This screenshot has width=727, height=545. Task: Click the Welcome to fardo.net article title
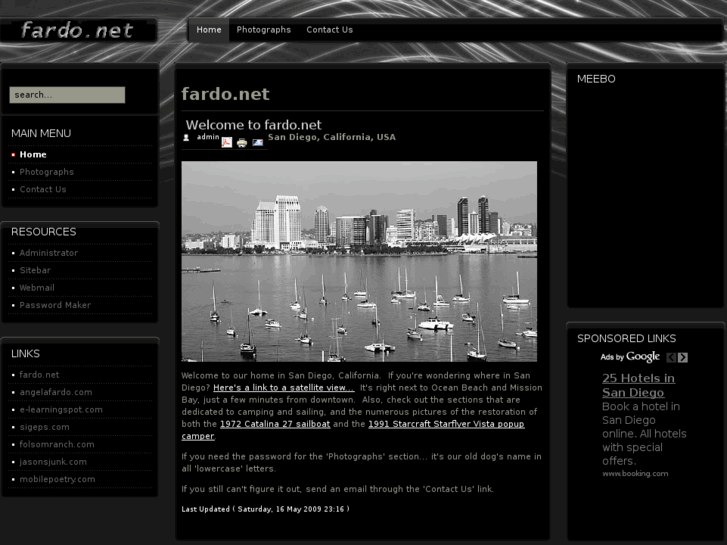[254, 125]
